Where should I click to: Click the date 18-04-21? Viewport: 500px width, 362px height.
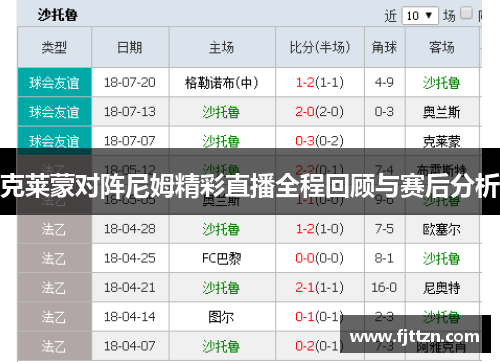[130, 288]
